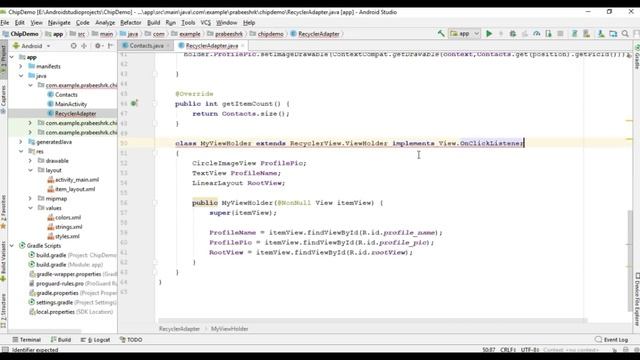The height and width of the screenshot is (360, 640).
Task: Click the Debug app bug icon
Action: (x=513, y=34)
